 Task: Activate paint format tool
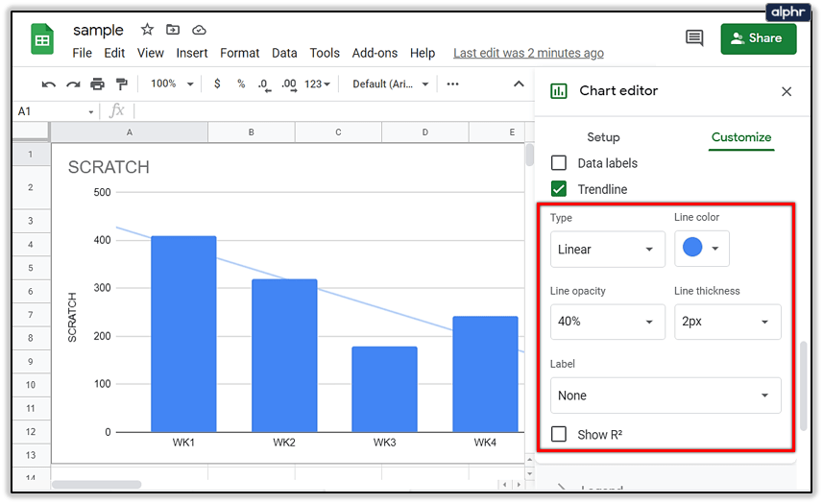122,84
